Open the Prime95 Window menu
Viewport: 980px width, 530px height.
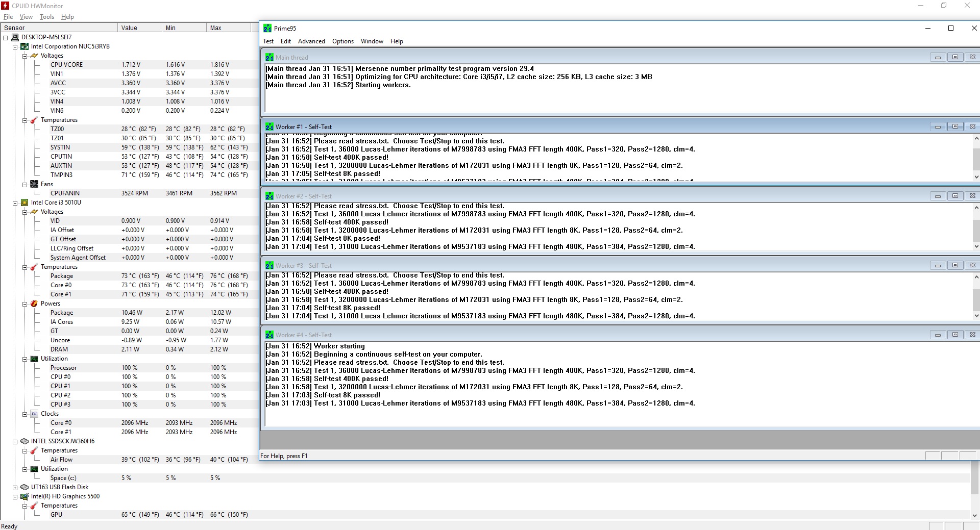pos(372,41)
